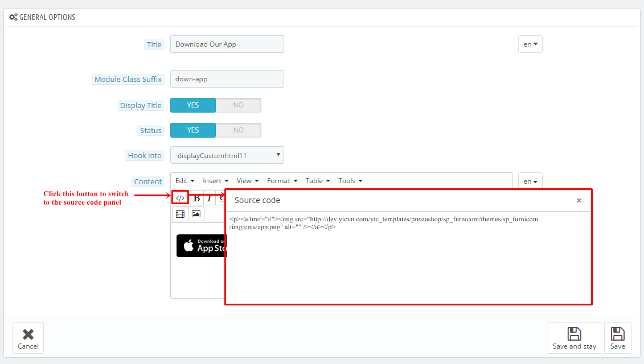Insert media using film strip icon

[180, 214]
